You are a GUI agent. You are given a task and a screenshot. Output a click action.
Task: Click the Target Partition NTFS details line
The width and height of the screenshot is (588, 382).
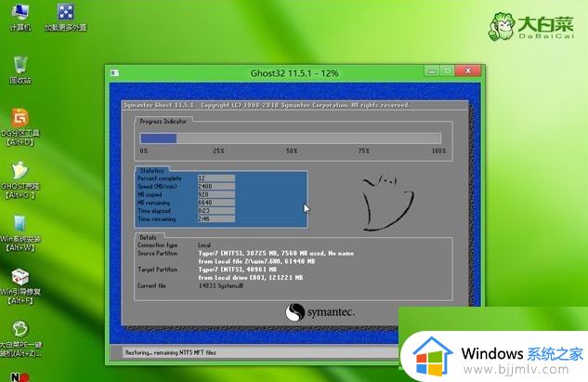[x=238, y=270]
